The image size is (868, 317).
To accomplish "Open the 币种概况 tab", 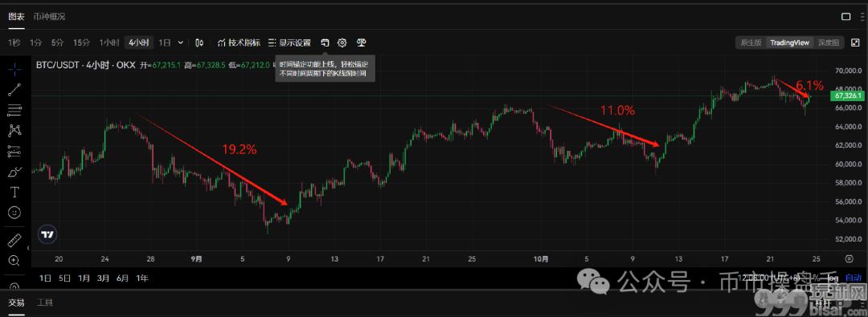I will (49, 17).
